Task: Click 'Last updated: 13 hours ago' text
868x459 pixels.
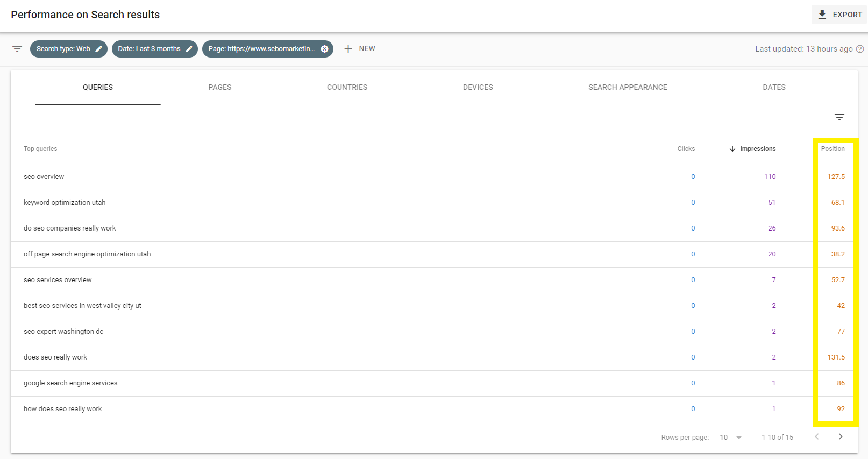Action: coord(803,49)
